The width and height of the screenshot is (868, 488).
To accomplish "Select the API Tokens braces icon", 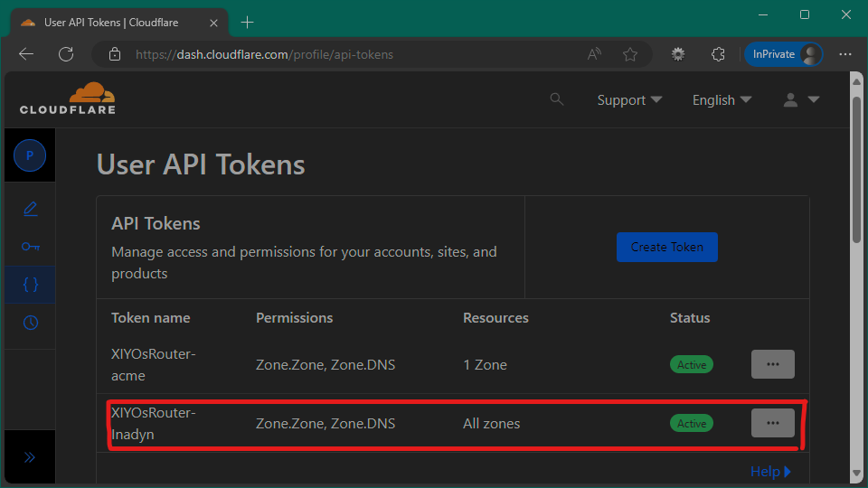I will (30, 285).
